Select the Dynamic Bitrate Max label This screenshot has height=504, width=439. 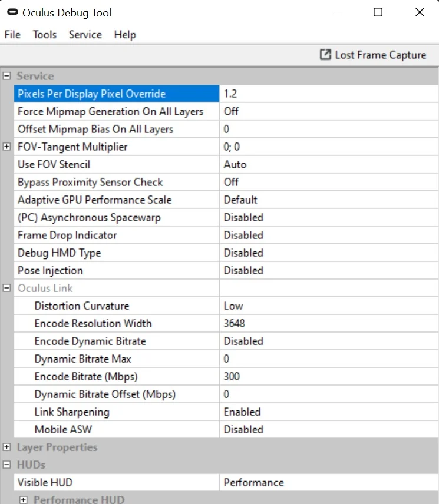pyautogui.click(x=83, y=359)
